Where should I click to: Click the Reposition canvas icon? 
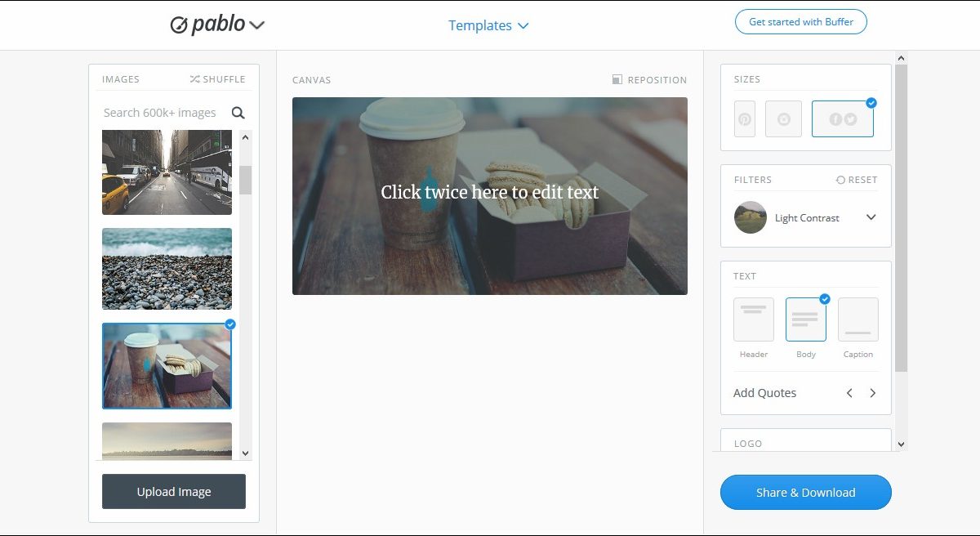point(617,80)
